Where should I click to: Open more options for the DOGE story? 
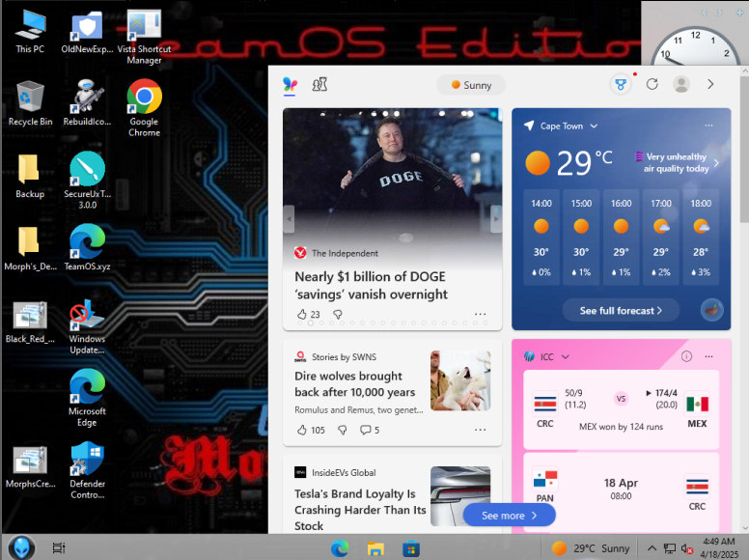click(x=480, y=315)
